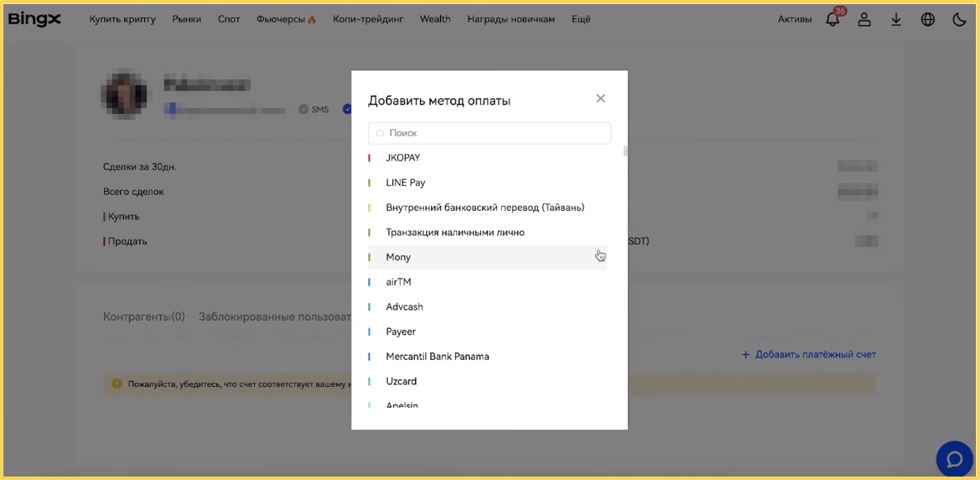Select LINE Pay payment method
Image resolution: width=980 pixels, height=480 pixels.
point(487,182)
